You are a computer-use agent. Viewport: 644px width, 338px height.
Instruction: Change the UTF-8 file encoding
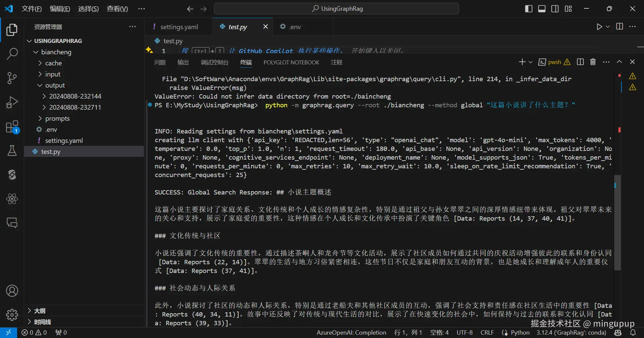[x=465, y=333]
